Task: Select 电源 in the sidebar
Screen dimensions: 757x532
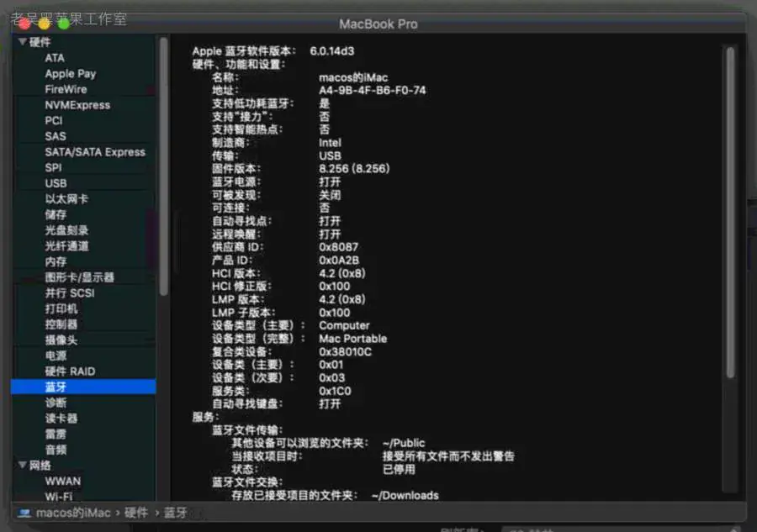Action: click(56, 356)
